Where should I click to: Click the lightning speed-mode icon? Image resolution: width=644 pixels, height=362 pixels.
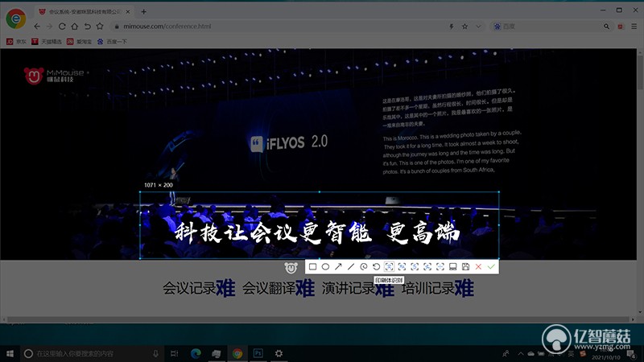(x=452, y=27)
